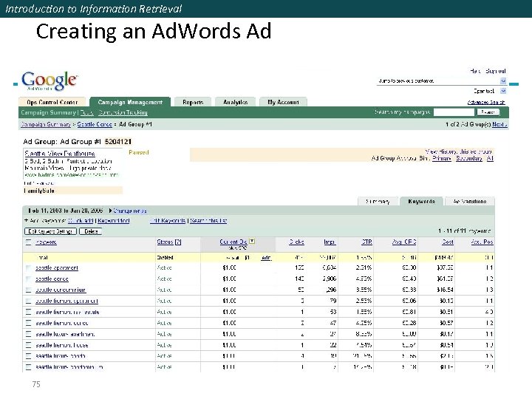Switch to the Ad Variations sub-tab
532x399 pixels.
pos(470,202)
